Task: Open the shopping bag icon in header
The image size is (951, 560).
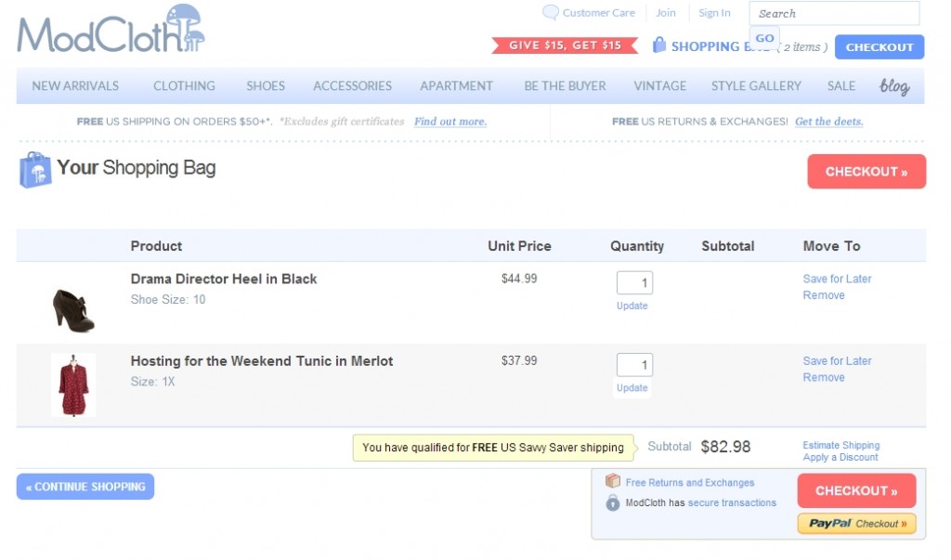Action: click(x=658, y=46)
